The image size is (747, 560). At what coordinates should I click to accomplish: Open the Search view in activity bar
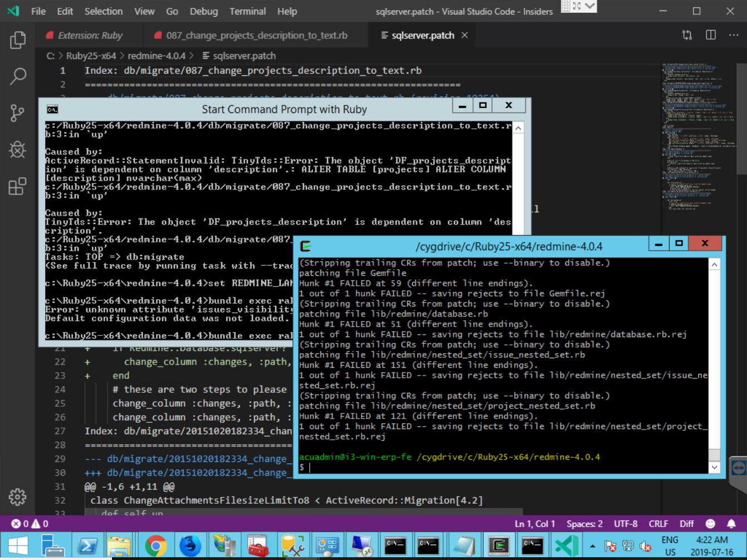click(17, 76)
